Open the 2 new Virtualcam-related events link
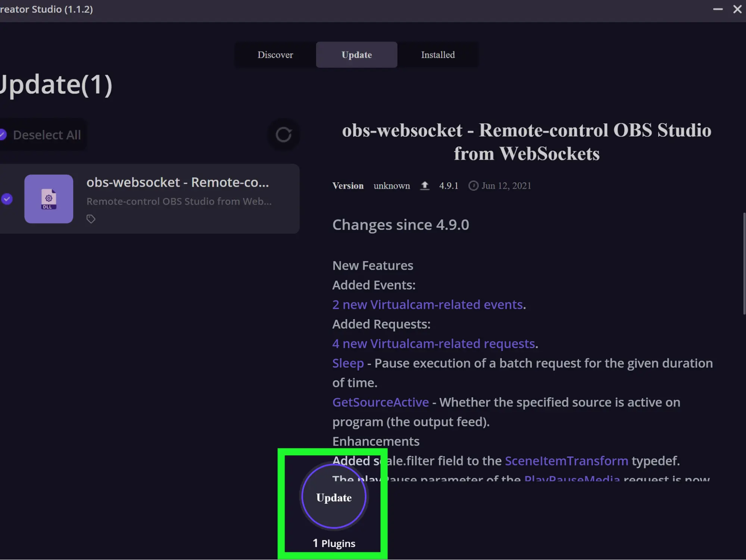Viewport: 746px width, 560px height. pyautogui.click(x=427, y=305)
